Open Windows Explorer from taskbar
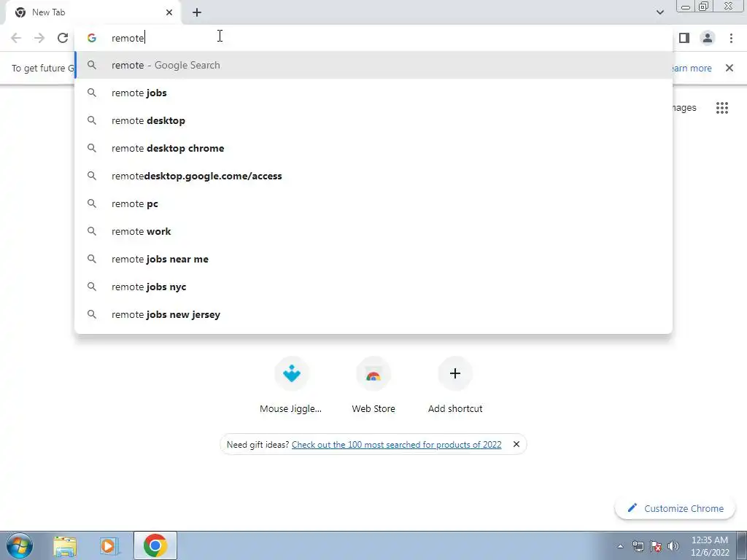Image resolution: width=747 pixels, height=560 pixels. (x=65, y=545)
